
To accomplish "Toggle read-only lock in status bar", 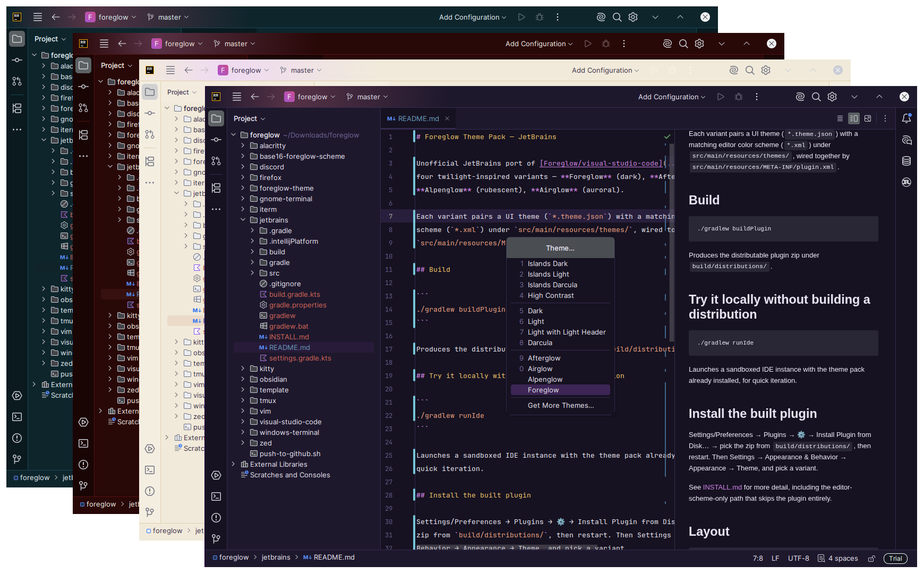I will tap(871, 559).
